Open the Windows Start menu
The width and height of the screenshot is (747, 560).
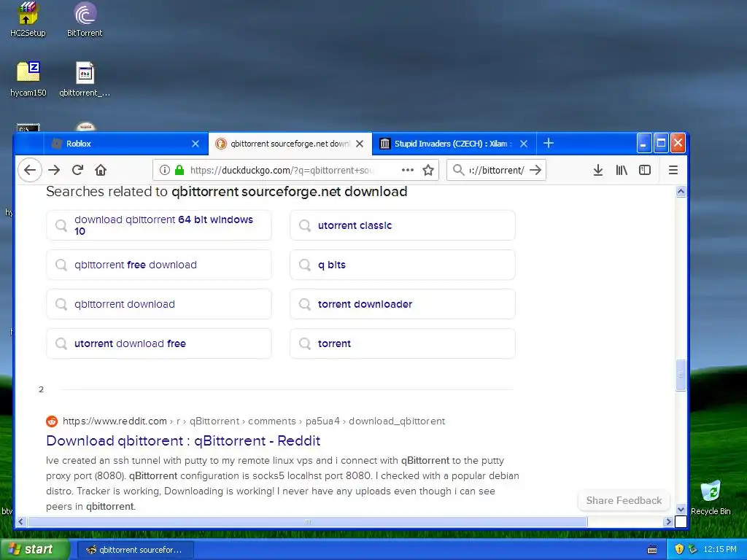(x=34, y=549)
